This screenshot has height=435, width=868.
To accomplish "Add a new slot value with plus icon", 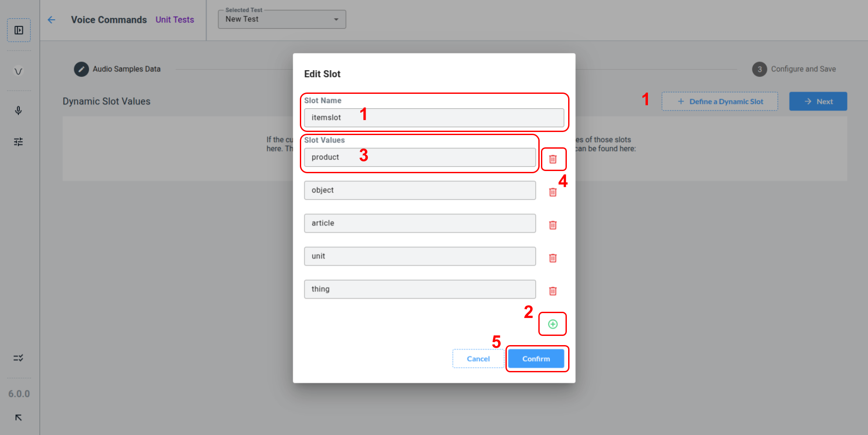I will coord(553,324).
